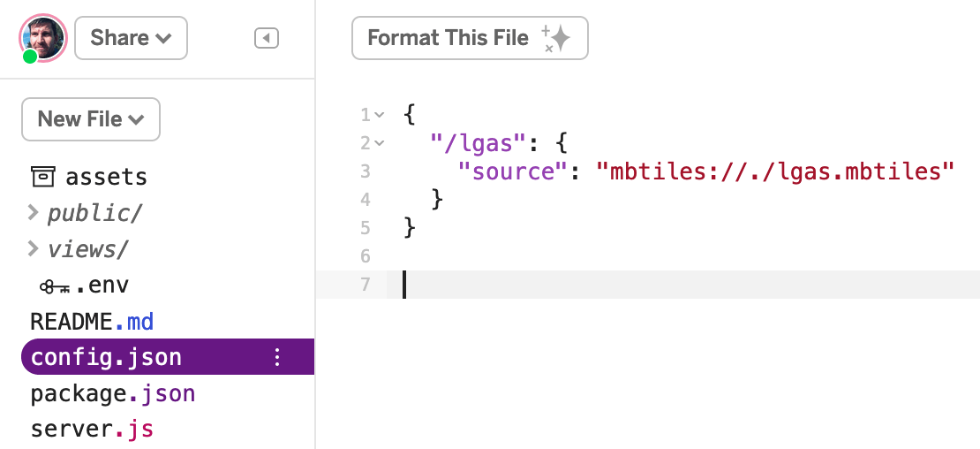The width and height of the screenshot is (980, 449).
Task: Open README.md in the file list
Action: 93,322
